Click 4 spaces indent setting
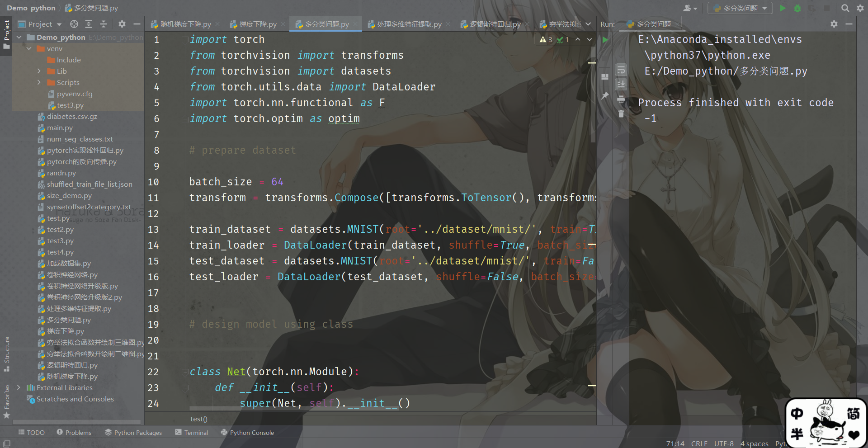 click(754, 443)
